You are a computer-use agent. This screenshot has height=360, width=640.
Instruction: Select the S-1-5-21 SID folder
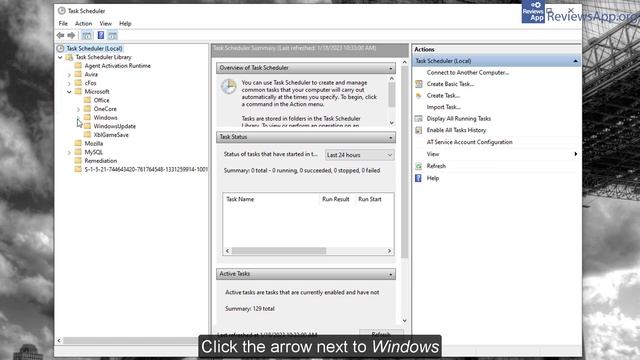coord(146,169)
